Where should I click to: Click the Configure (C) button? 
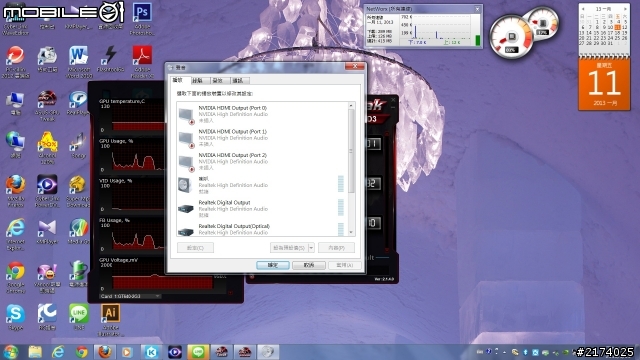(195, 247)
